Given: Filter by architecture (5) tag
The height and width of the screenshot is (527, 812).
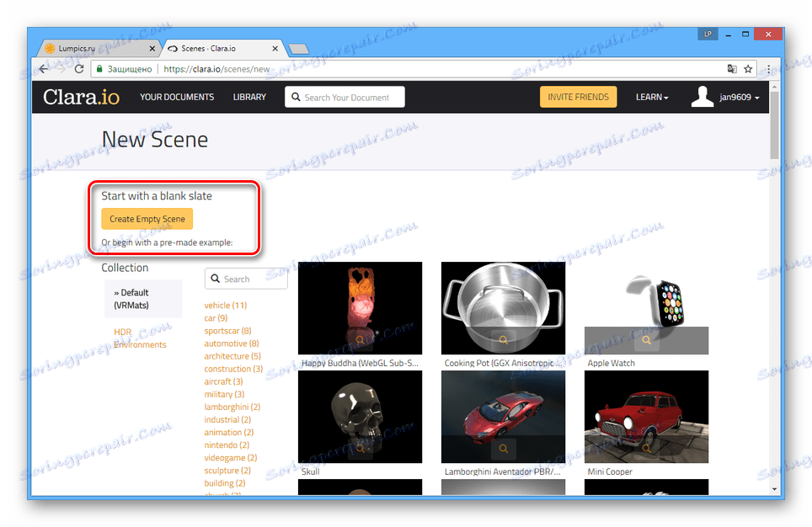Looking at the screenshot, I should tap(232, 356).
